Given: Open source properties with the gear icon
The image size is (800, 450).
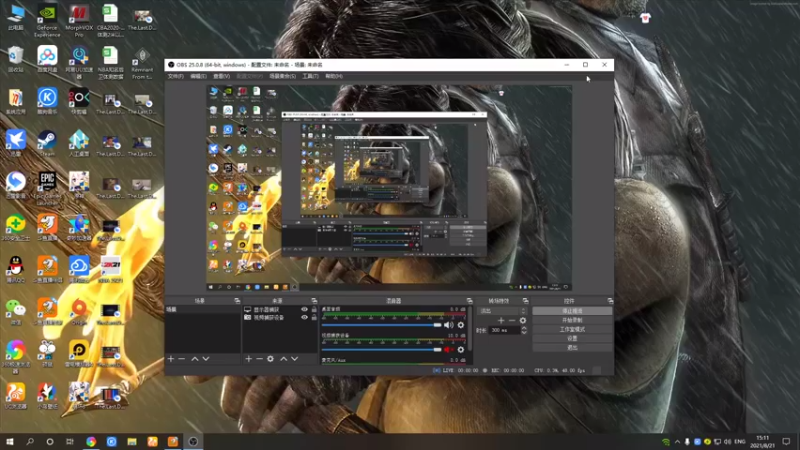Looking at the screenshot, I should click(x=270, y=359).
